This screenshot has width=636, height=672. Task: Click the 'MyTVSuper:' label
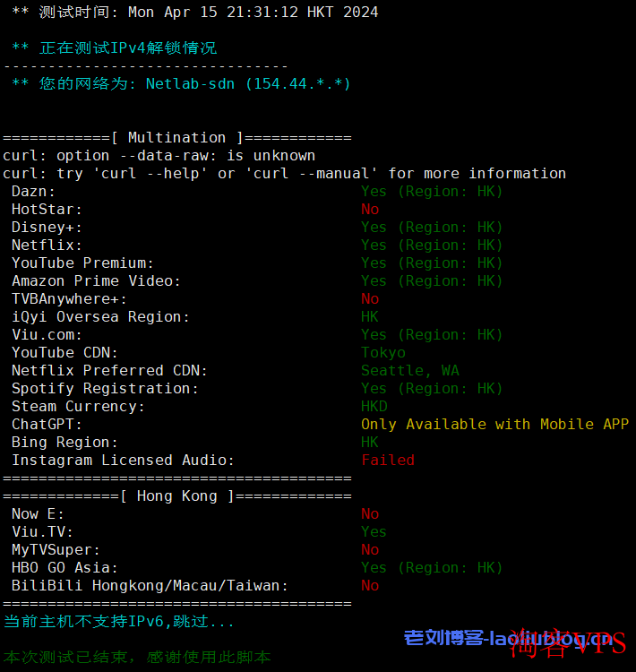pos(56,550)
